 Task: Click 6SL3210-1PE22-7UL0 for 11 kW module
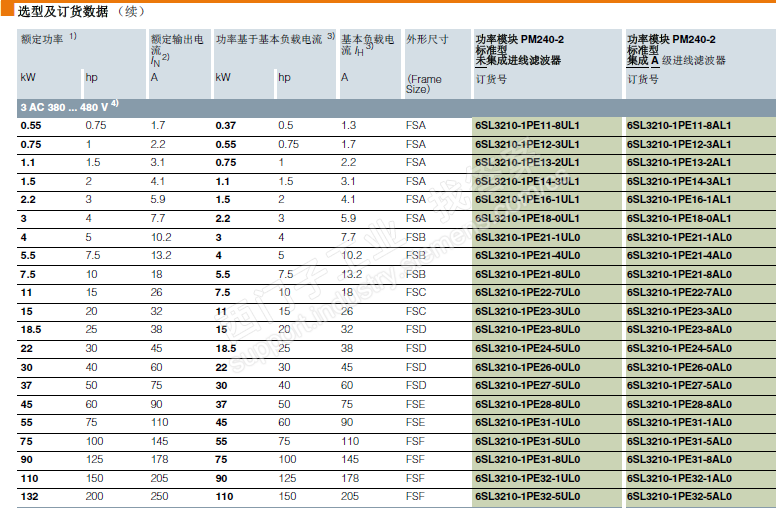[x=528, y=292]
